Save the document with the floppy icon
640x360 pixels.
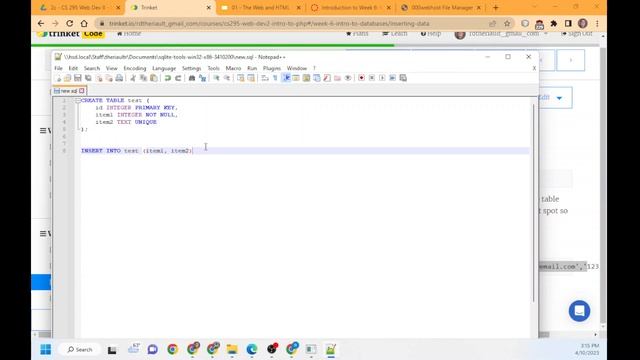[78, 78]
